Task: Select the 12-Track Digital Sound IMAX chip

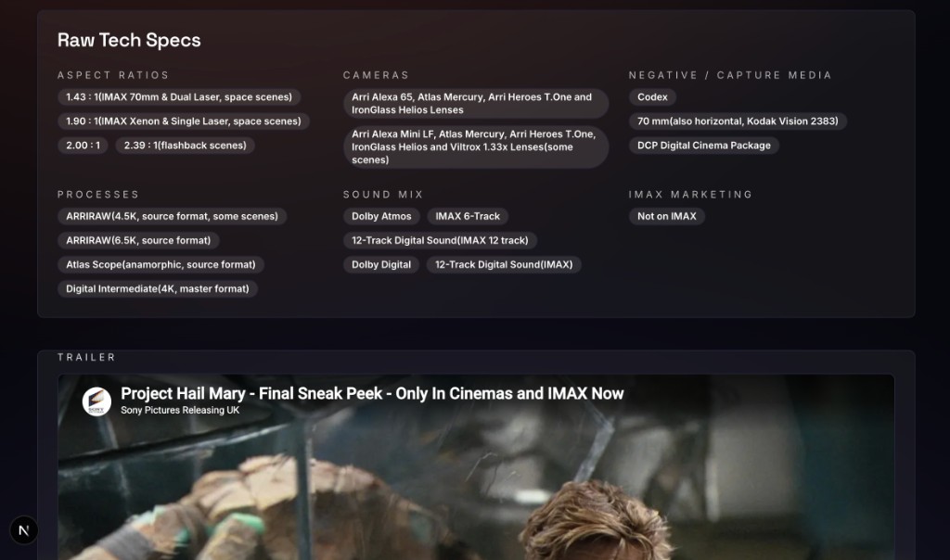Action: 505,264
